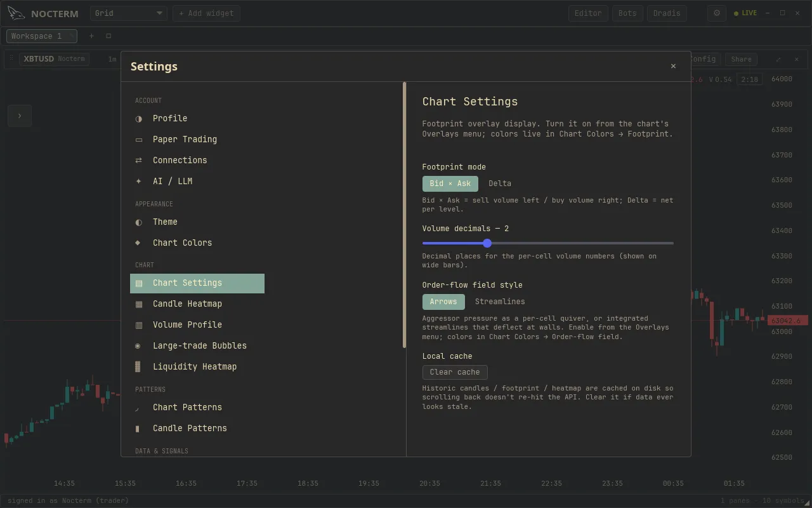Open the gear settings icon in top bar
The image size is (812, 508).
[717, 13]
